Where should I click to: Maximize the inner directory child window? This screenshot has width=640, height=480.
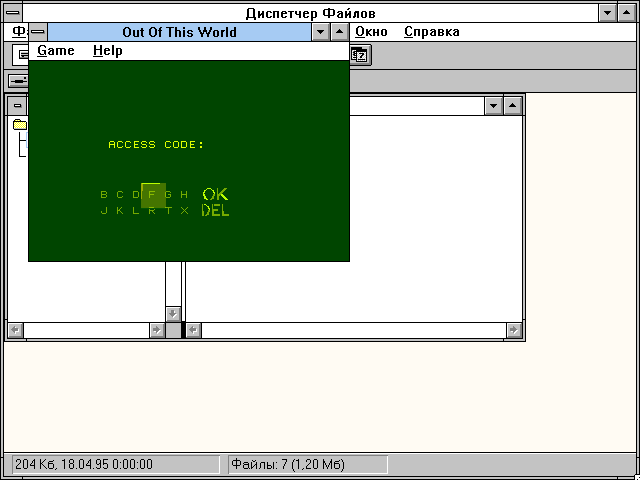(x=513, y=106)
